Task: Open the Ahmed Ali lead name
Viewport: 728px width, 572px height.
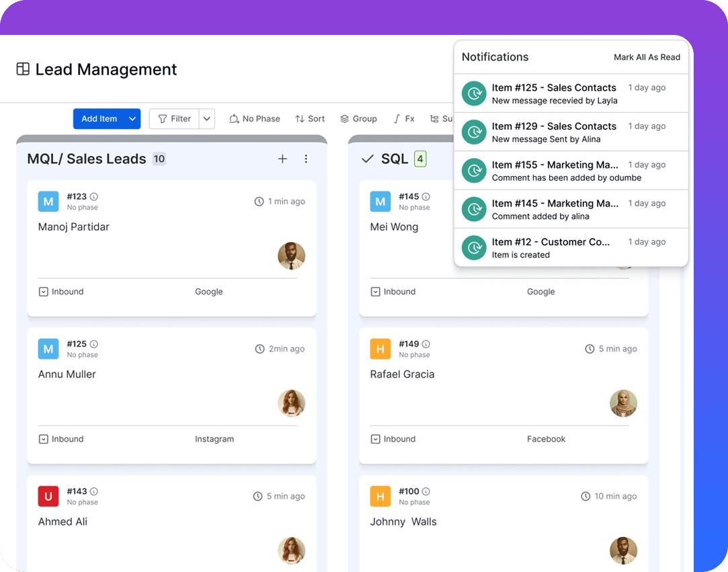Action: pos(63,522)
